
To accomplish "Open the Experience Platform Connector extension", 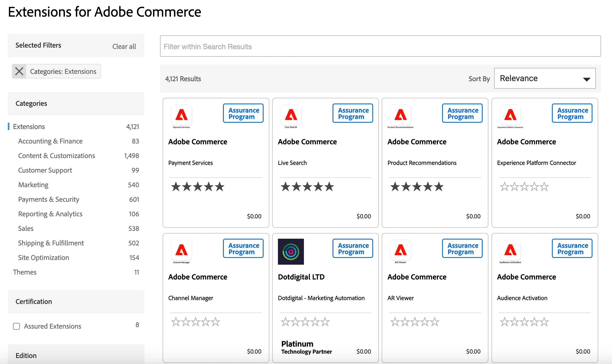I will [x=537, y=163].
